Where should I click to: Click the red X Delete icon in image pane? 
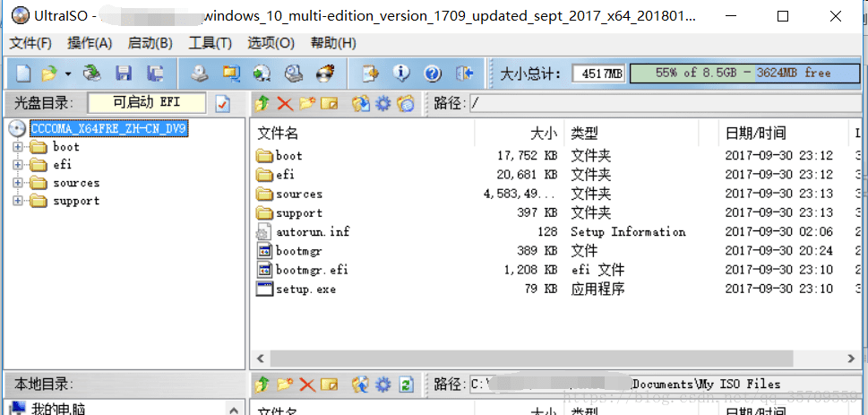click(285, 103)
